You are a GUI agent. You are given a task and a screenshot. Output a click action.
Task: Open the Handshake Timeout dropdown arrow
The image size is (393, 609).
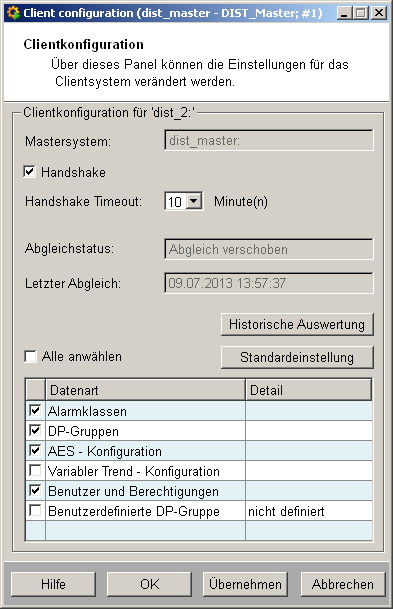194,201
